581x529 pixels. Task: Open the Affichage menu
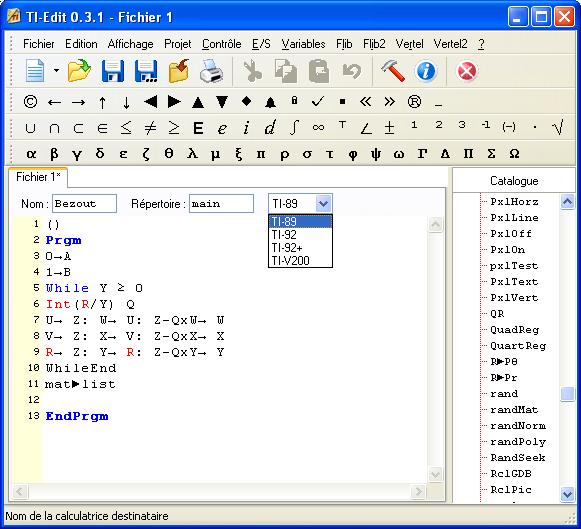130,44
